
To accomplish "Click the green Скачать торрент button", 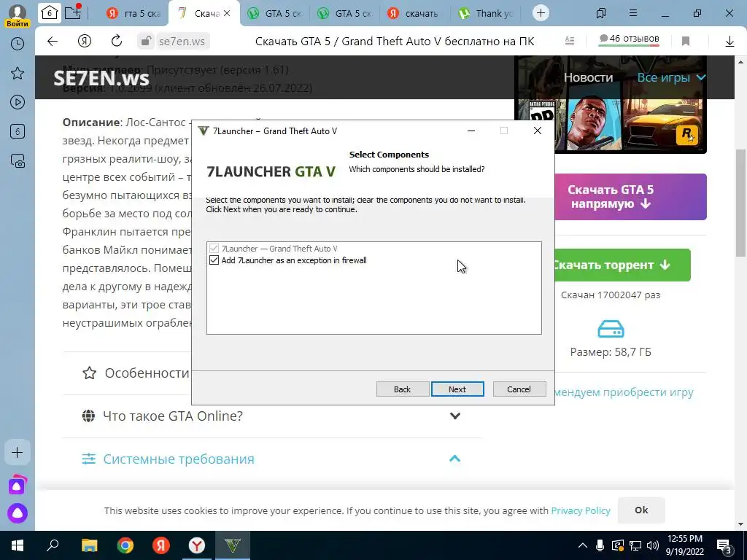I will pos(622,265).
